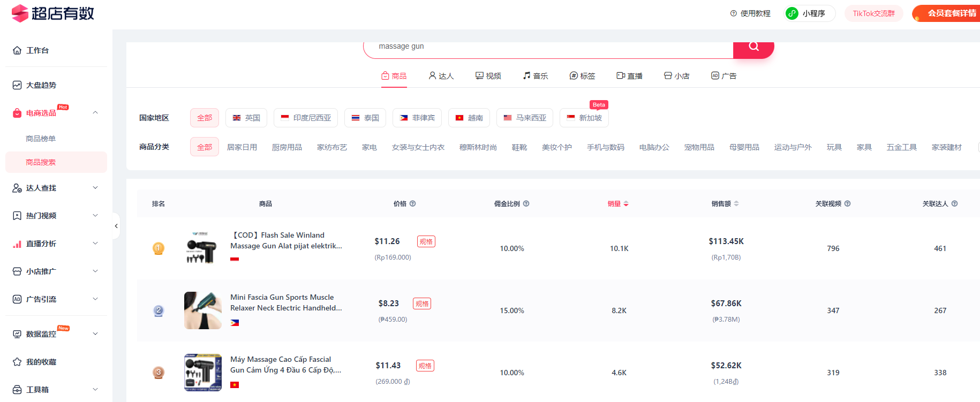Image resolution: width=980 pixels, height=402 pixels.
Task: Click the help icon beside 关联视频
Action: click(x=848, y=203)
